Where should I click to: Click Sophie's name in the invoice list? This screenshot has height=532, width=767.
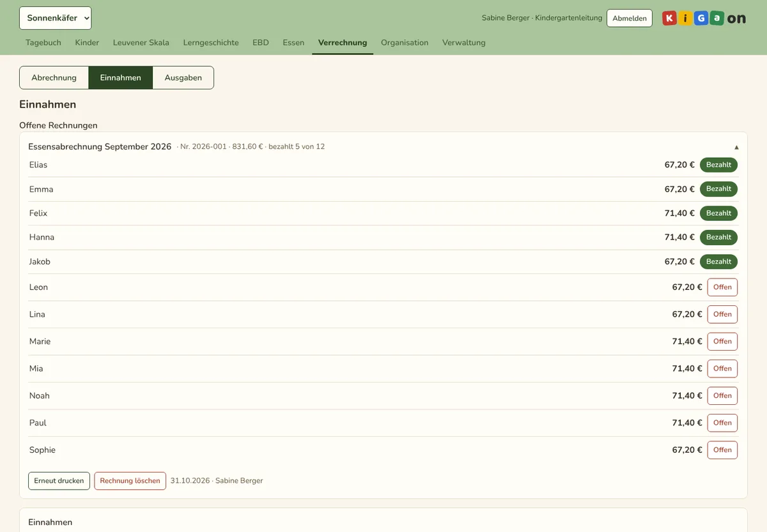coord(42,450)
